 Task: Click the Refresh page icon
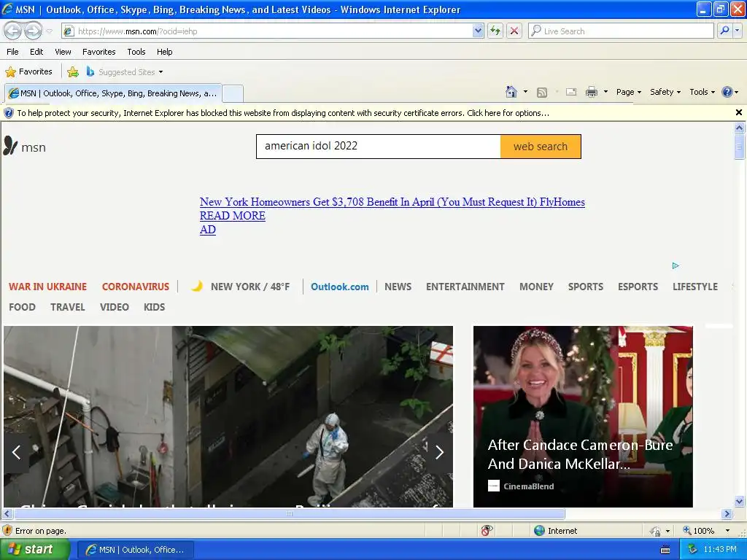(495, 31)
